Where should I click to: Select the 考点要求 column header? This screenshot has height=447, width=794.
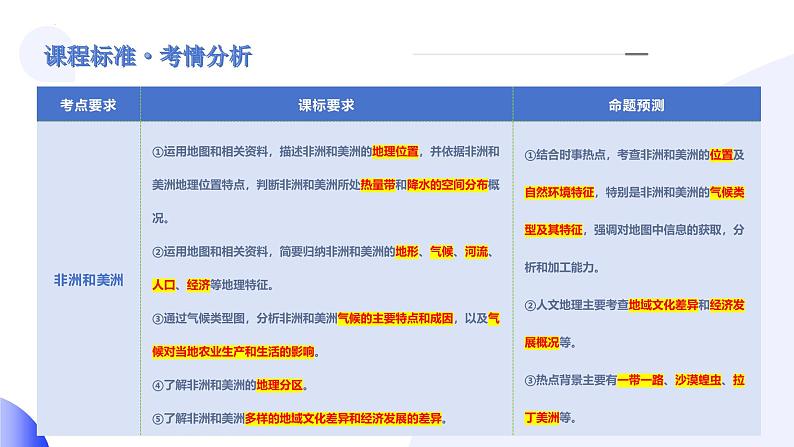pyautogui.click(x=88, y=105)
